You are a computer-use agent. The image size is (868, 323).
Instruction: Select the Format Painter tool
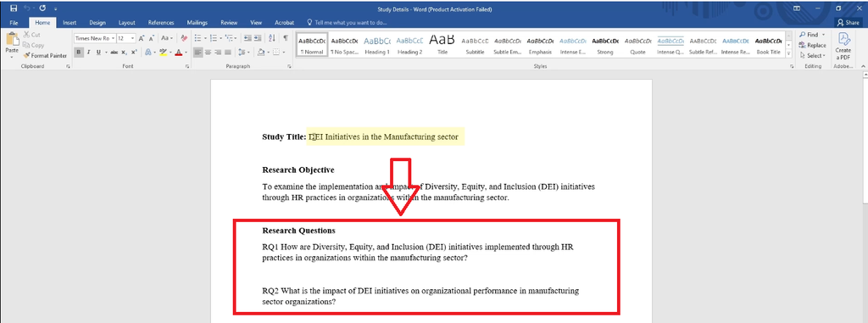tap(45, 55)
